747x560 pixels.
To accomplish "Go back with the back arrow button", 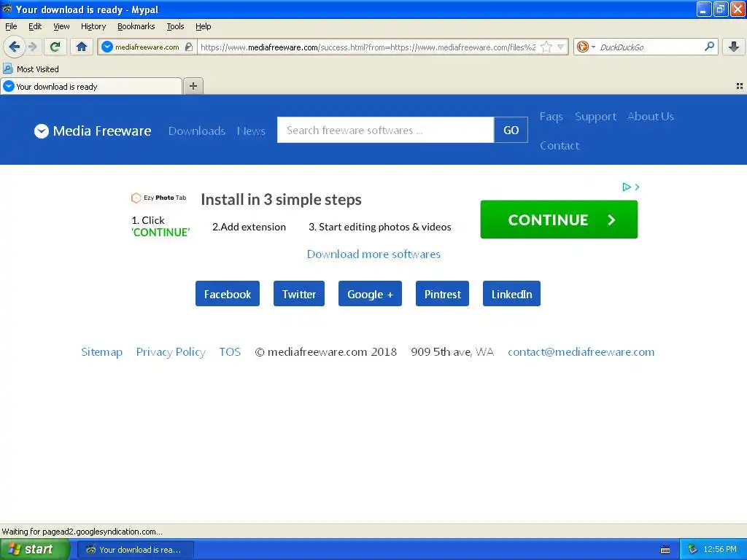I will pos(14,47).
